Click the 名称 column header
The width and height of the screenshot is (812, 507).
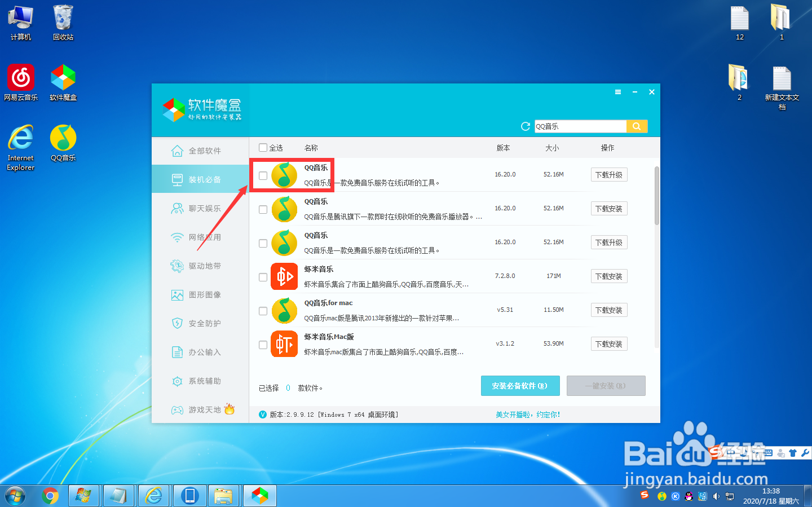click(311, 148)
